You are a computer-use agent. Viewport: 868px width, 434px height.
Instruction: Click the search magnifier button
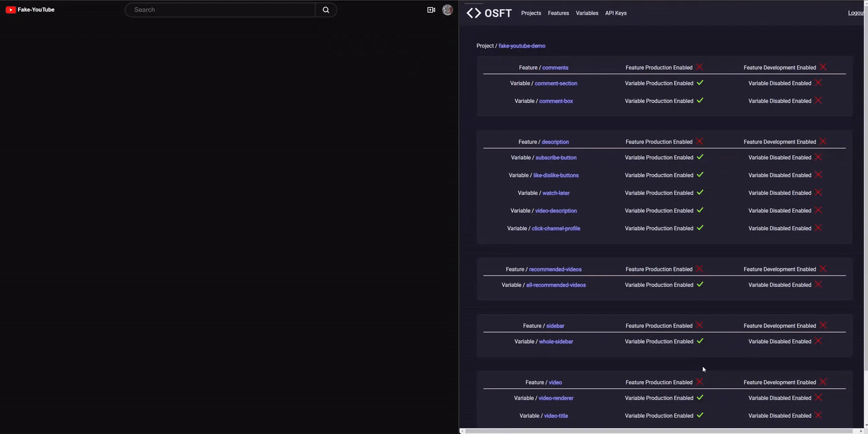(x=326, y=10)
